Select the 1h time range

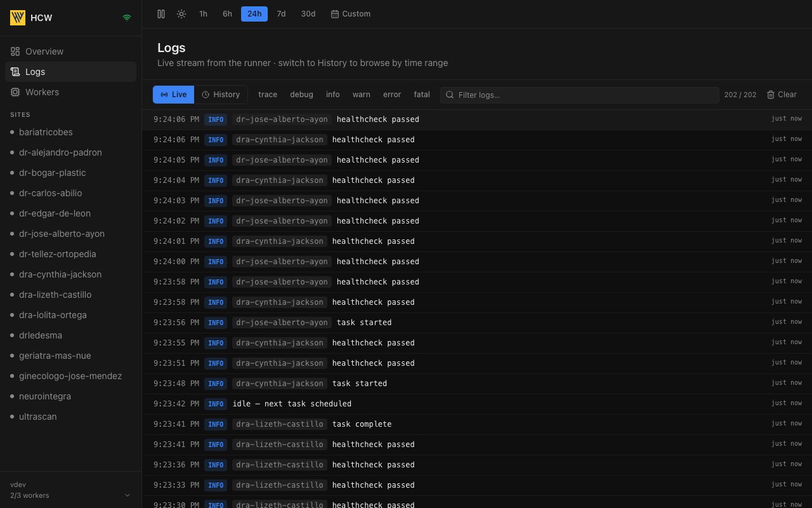tap(203, 14)
